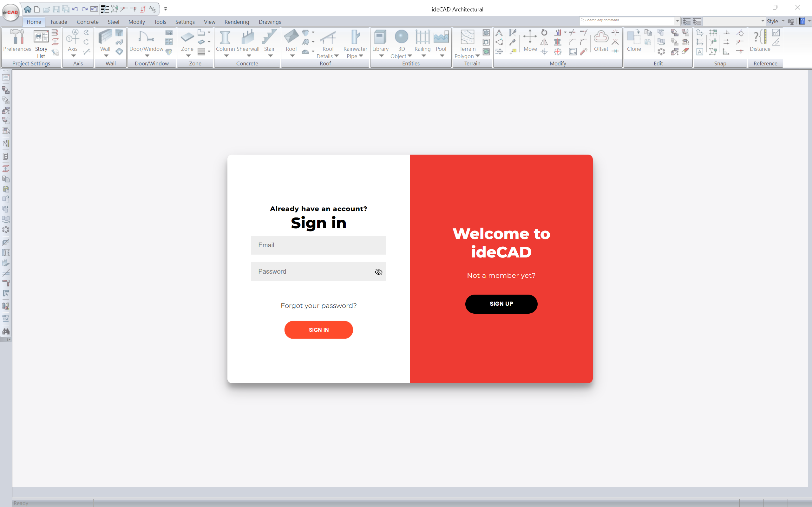The image size is (812, 507).
Task: Expand the Roof Details dropdown
Action: [336, 56]
